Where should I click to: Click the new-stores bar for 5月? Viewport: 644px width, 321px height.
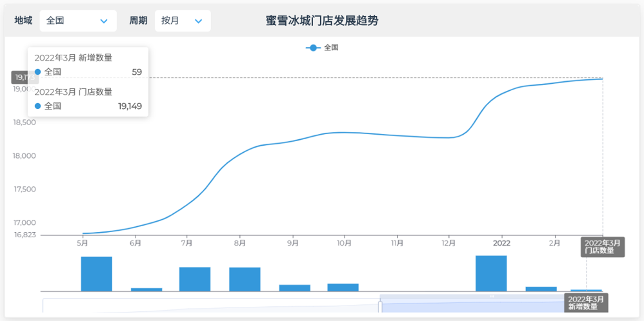pos(96,274)
